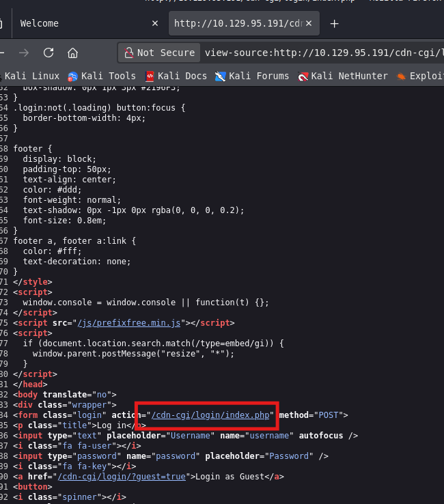Click the closing </head> tag line
444x504 pixels.
30,384
